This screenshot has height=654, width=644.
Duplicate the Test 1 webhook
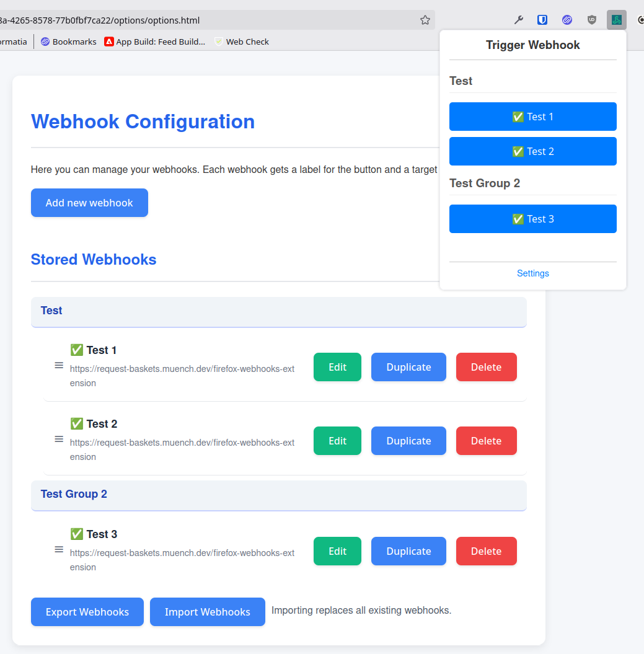tap(408, 367)
